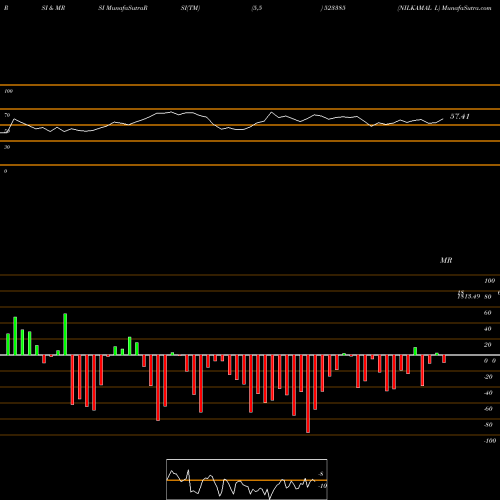Click the 20 label on the MRSI axis
This screenshot has height=500, width=500.
488,345
